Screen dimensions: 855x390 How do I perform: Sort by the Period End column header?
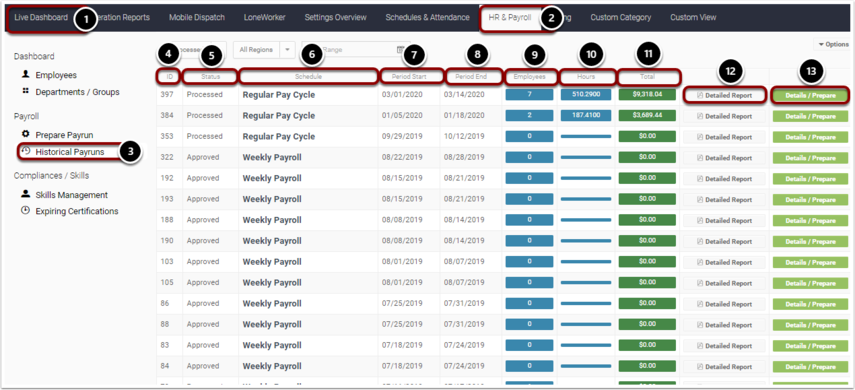(474, 77)
